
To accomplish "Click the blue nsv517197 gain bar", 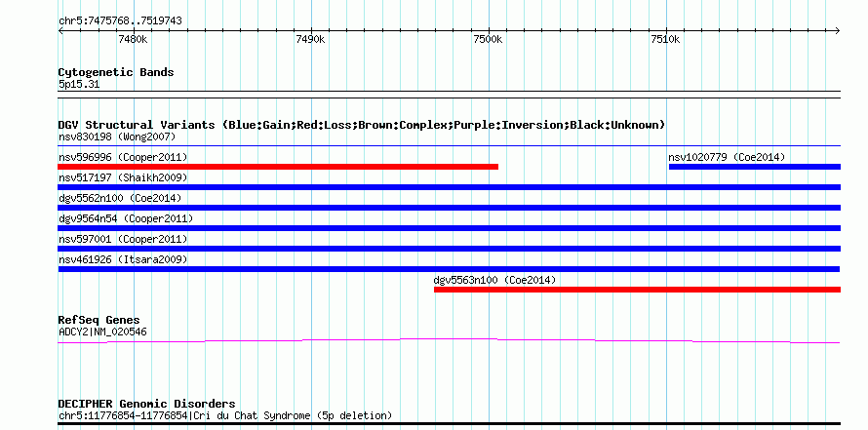I will [x=449, y=187].
